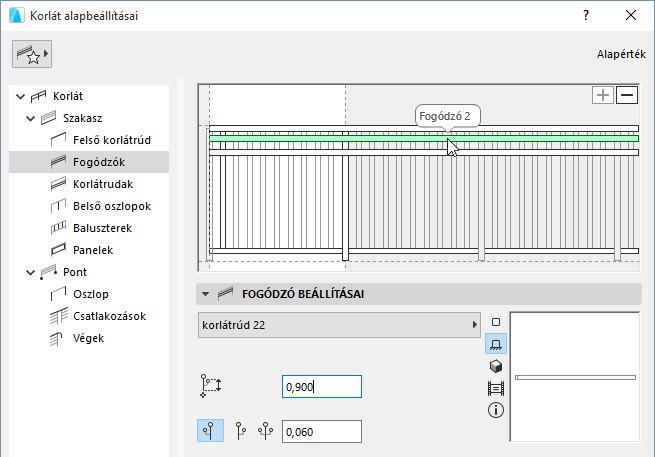The image size is (655, 457).
Task: Open the Favorites star button menu
Action: coord(32,54)
